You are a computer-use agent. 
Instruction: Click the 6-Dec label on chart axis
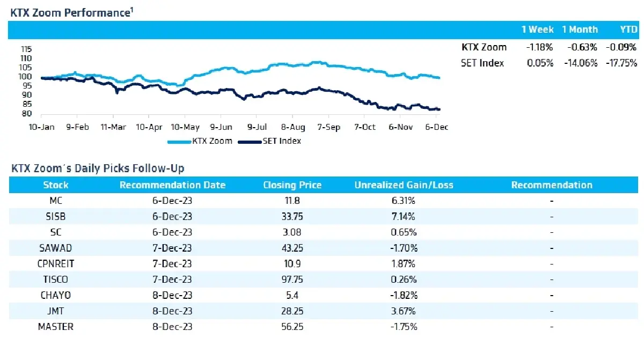pyautogui.click(x=436, y=127)
